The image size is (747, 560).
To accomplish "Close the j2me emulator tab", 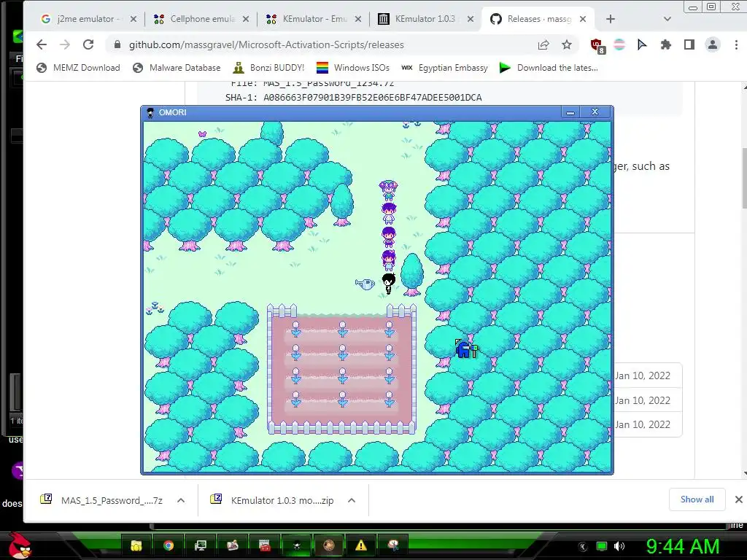I will click(x=133, y=19).
